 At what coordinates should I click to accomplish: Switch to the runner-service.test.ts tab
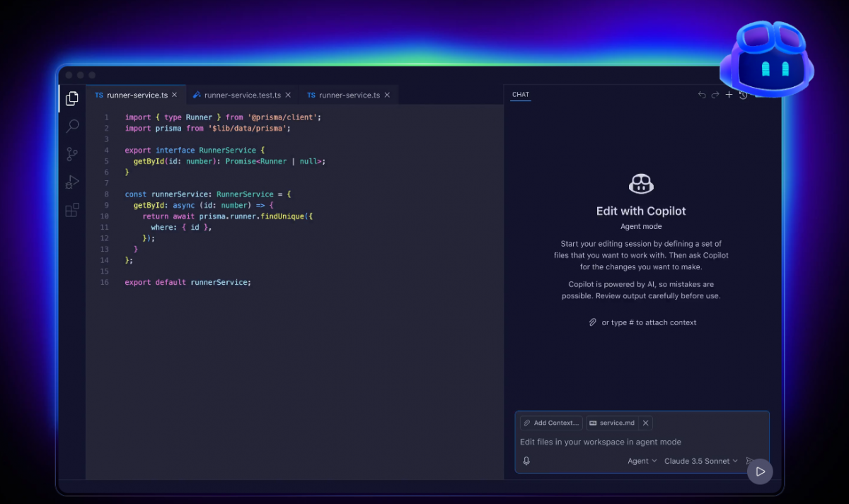pos(243,95)
